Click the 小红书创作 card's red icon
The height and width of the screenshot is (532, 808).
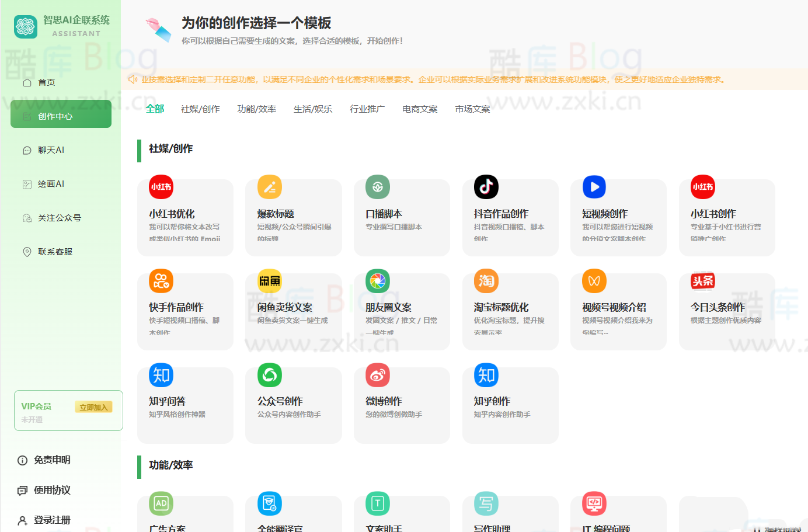tap(703, 187)
